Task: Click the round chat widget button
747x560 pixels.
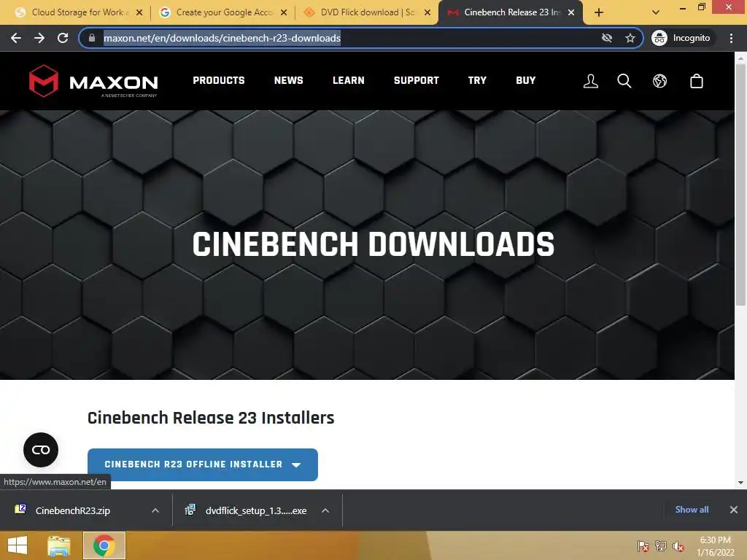Action: pos(41,449)
